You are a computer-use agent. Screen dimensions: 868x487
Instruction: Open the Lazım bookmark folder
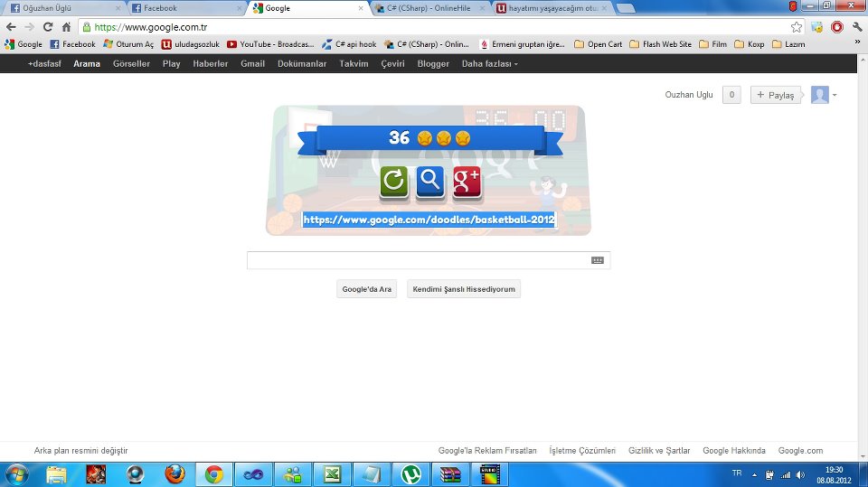(788, 44)
